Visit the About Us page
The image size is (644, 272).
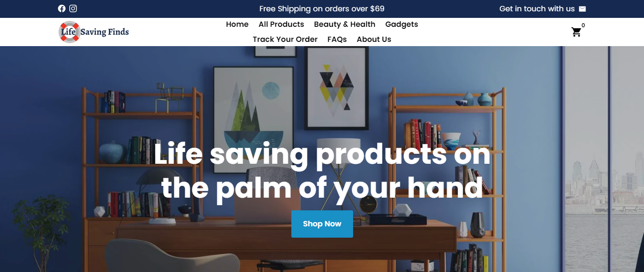[x=374, y=40]
